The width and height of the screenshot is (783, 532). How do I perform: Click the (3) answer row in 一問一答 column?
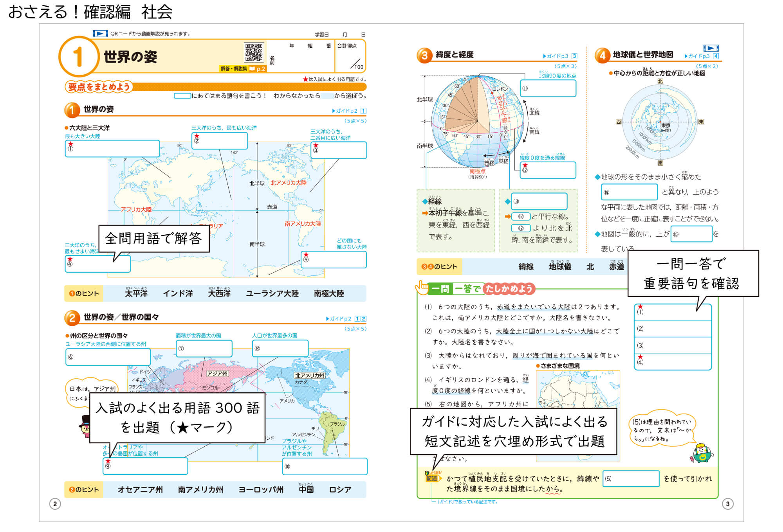pyautogui.click(x=673, y=345)
